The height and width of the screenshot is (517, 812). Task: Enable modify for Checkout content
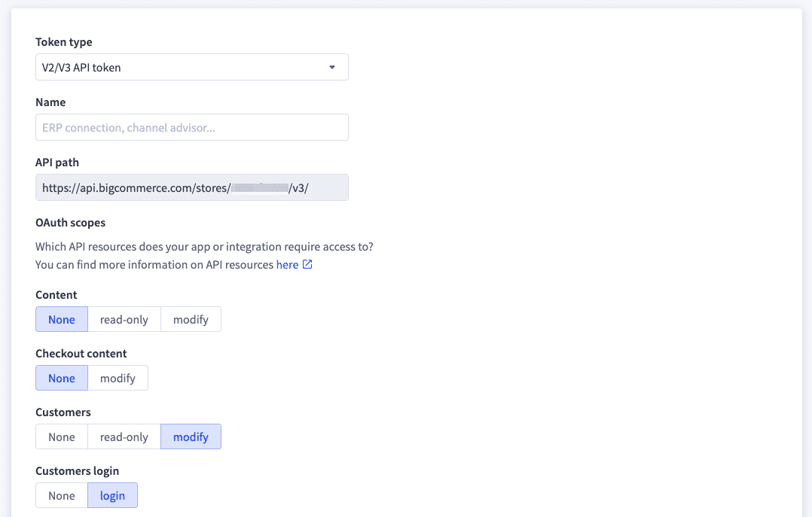(118, 378)
